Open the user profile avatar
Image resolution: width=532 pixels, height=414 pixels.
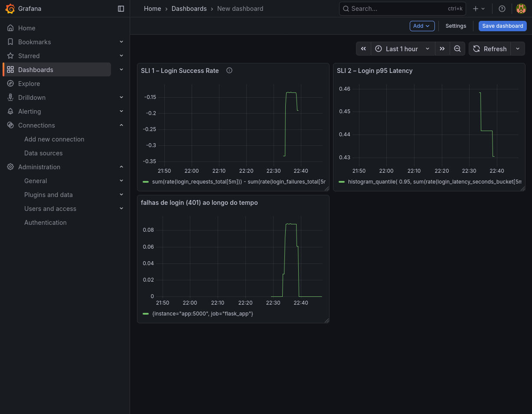521,9
